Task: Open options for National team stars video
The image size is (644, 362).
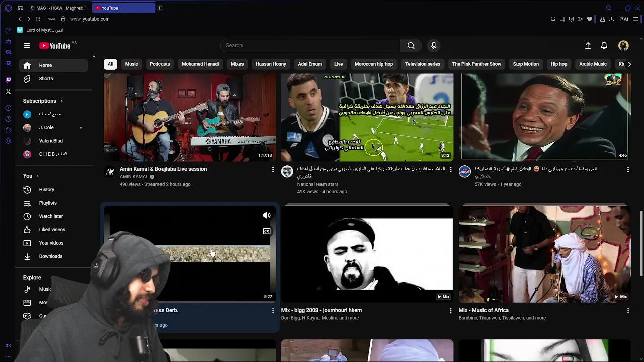Action: point(450,170)
